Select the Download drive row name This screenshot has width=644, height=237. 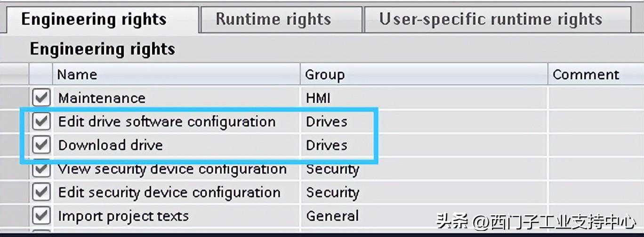pos(110,145)
